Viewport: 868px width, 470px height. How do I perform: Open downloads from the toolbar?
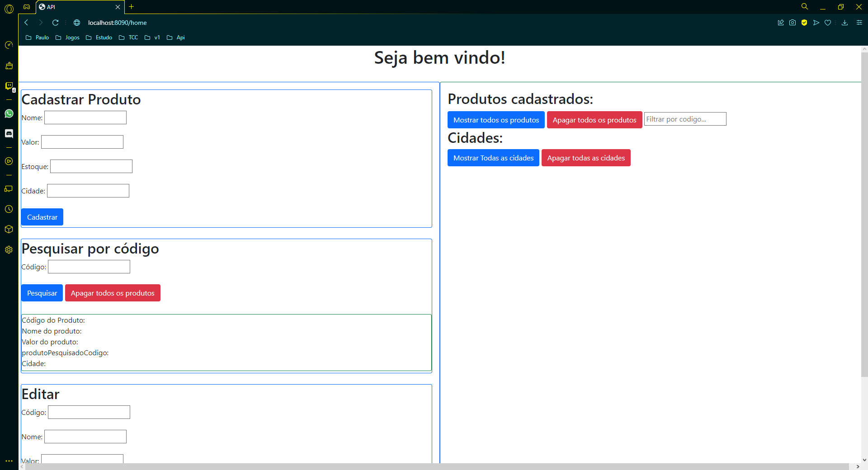pos(844,23)
